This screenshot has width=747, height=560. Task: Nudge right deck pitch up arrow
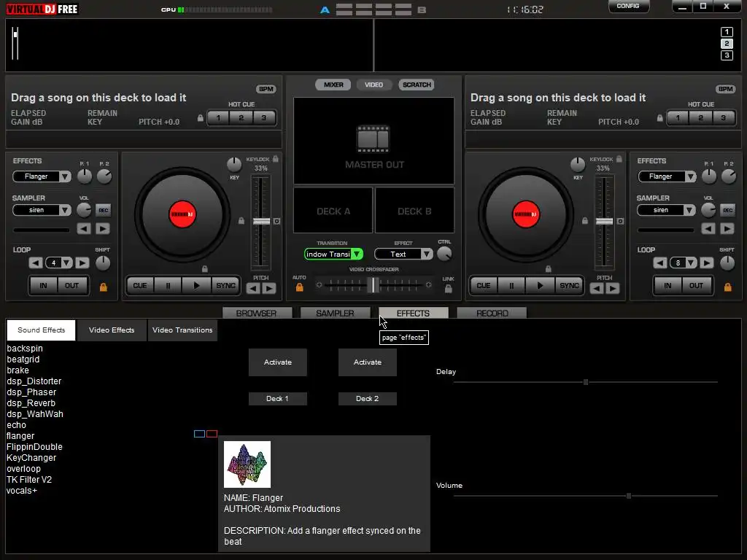pos(613,288)
